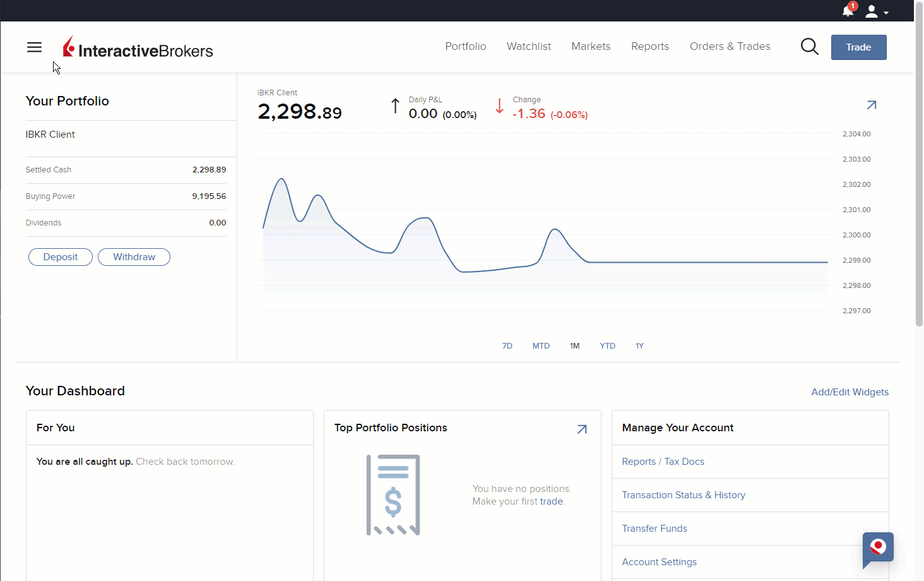This screenshot has height=581, width=924.
Task: Open the user account dropdown
Action: [x=876, y=11]
